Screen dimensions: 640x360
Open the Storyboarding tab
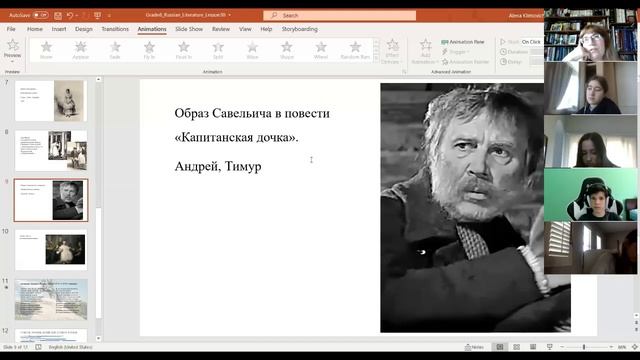pos(300,29)
